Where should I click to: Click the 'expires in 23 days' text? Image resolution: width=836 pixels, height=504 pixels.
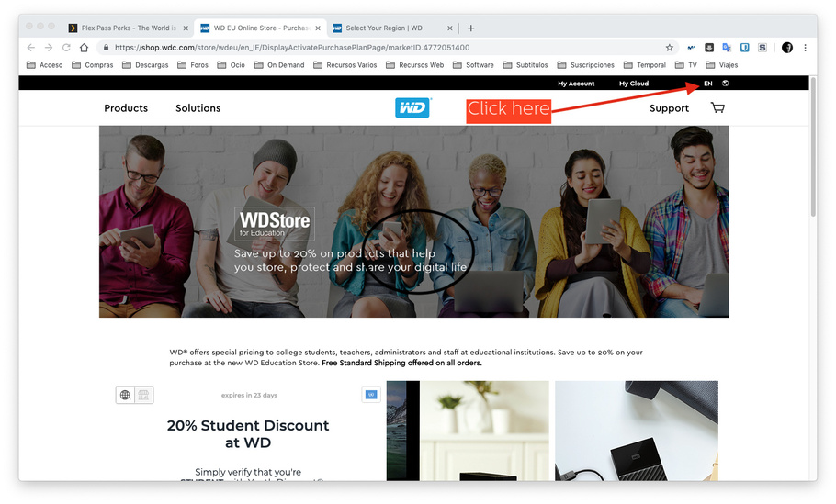tap(249, 396)
